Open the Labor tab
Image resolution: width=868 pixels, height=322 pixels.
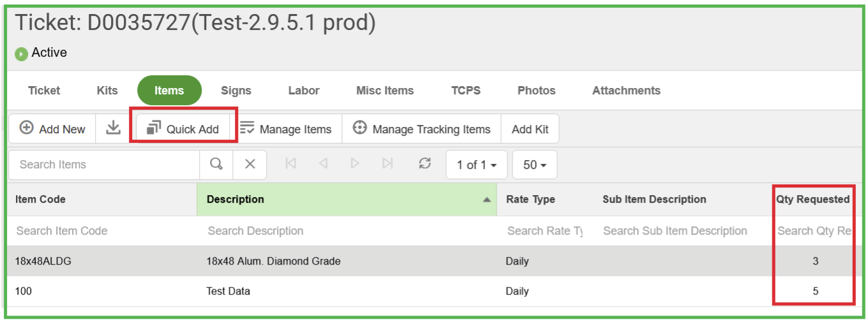click(x=304, y=91)
